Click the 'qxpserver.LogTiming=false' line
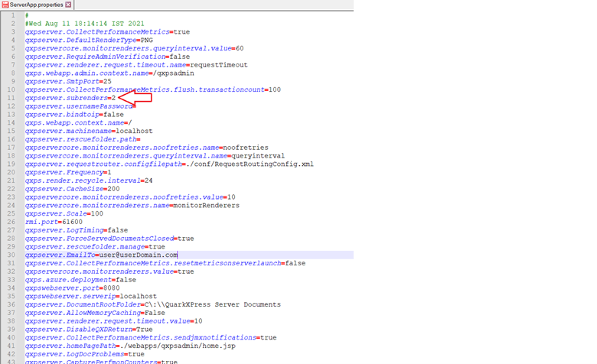597x364 pixels. 77,230
